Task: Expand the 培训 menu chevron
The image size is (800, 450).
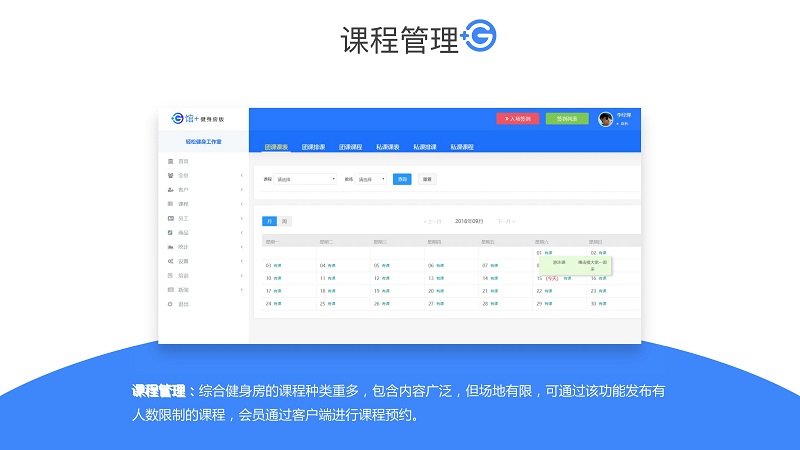Action: click(241, 276)
